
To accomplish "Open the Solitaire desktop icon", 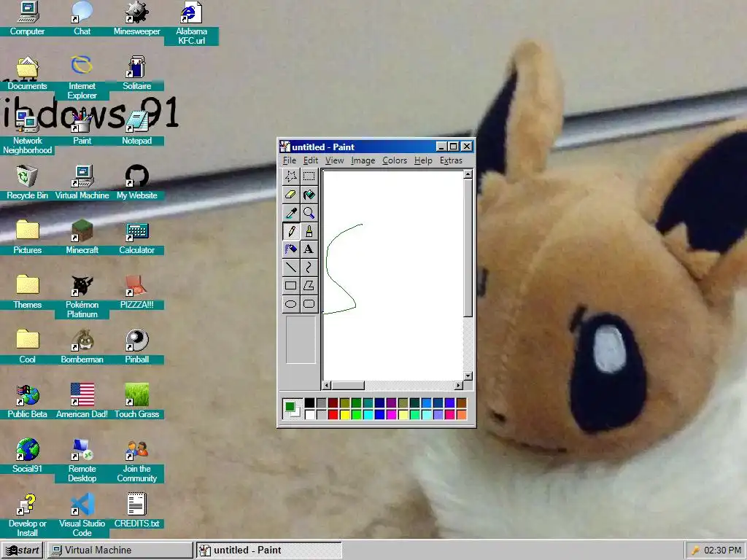I will (136, 73).
